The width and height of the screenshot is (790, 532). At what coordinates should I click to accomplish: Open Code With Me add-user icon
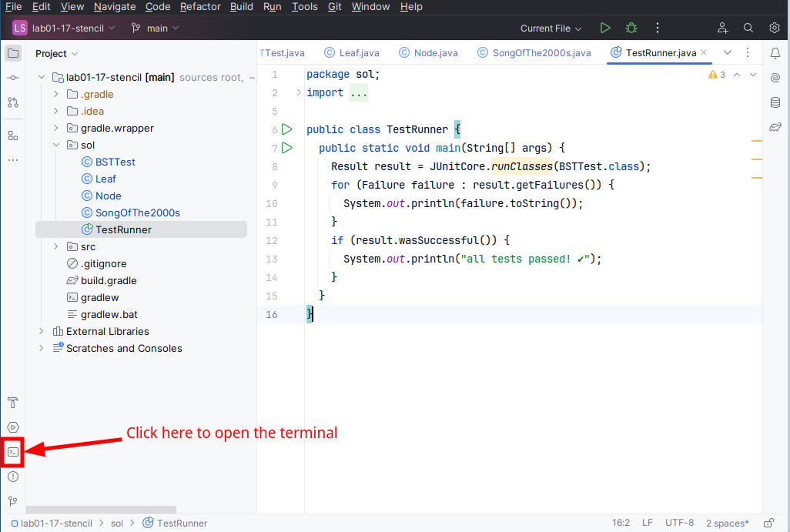click(722, 28)
